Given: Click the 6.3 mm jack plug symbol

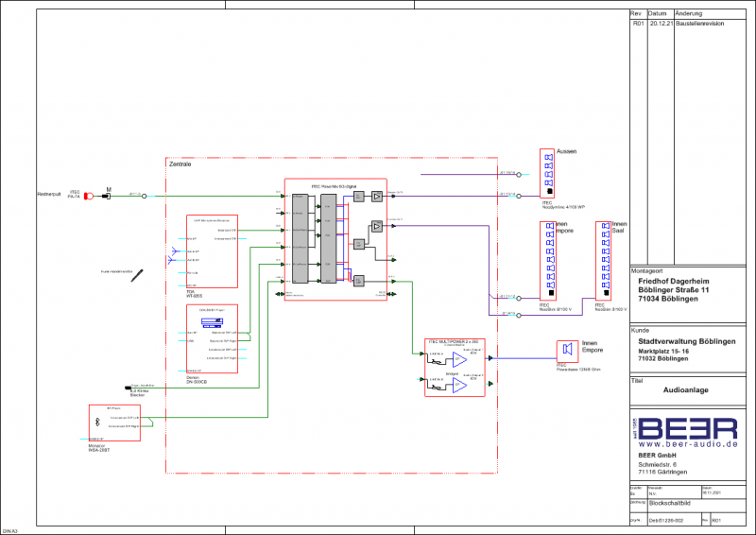Looking at the screenshot, I should (x=127, y=388).
